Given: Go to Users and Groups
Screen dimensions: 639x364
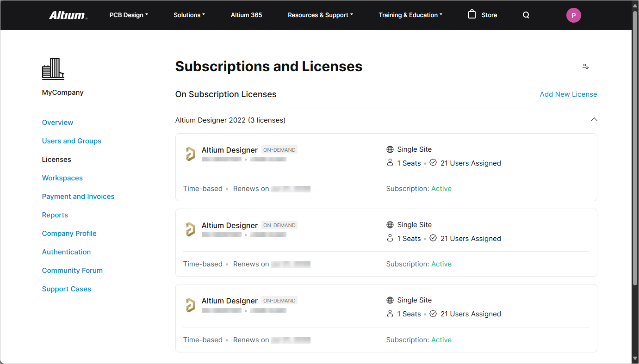Looking at the screenshot, I should tap(71, 141).
